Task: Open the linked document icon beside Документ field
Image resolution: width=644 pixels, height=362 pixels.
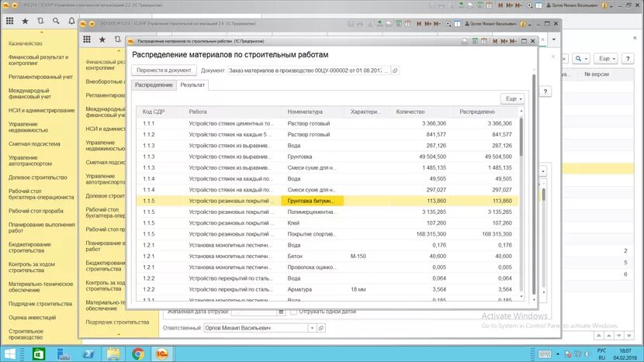Action: [395, 71]
